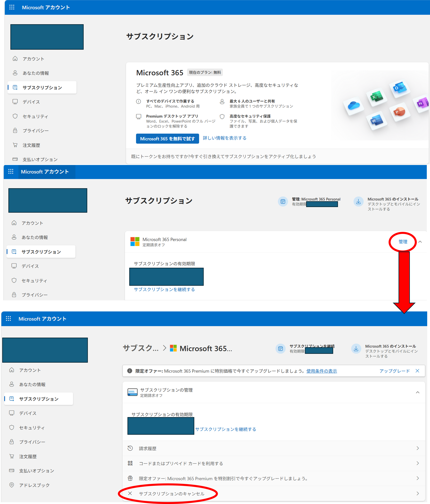Click the アカウント home icon in the free-plan page sidebar
The image size is (430, 504).
[x=15, y=59]
